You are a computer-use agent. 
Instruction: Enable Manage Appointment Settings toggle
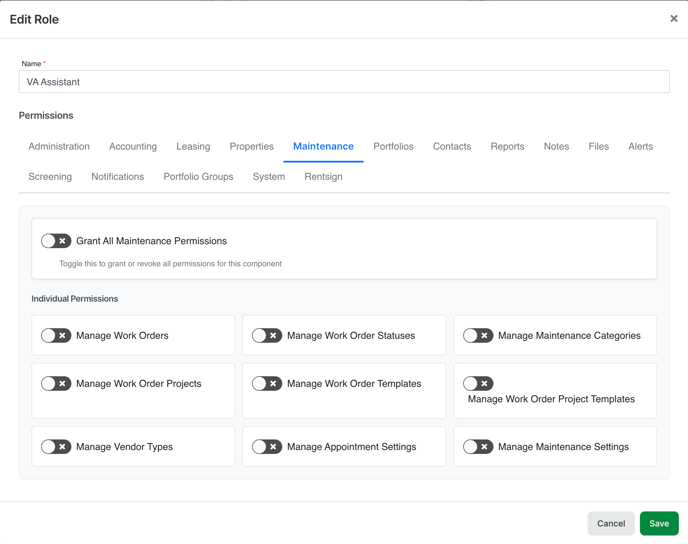(x=267, y=447)
